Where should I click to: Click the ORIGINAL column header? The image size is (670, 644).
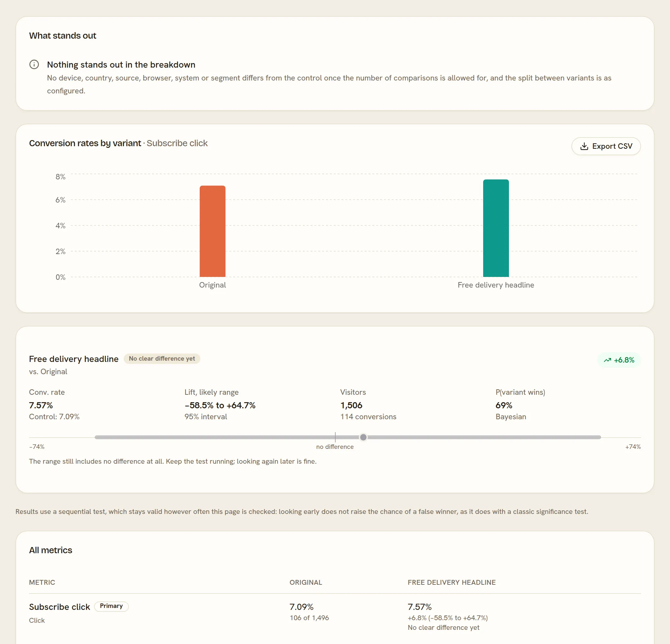click(306, 582)
